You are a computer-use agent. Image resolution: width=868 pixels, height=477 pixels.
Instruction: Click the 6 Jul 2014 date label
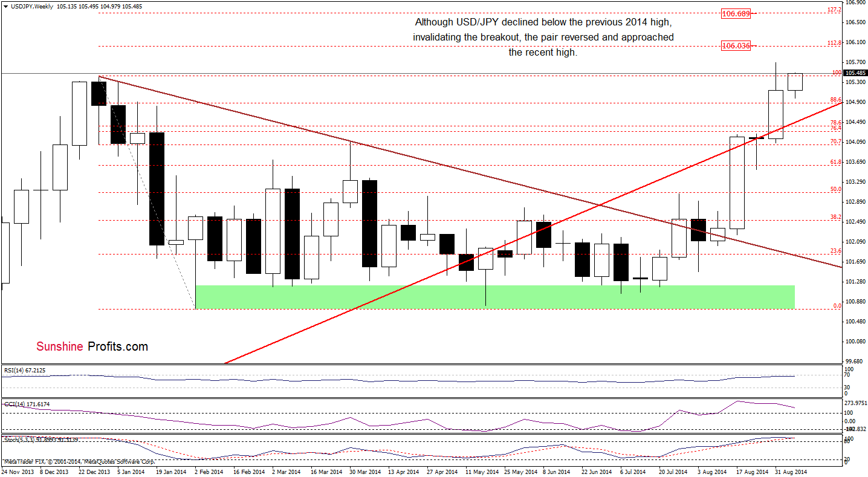(x=634, y=472)
